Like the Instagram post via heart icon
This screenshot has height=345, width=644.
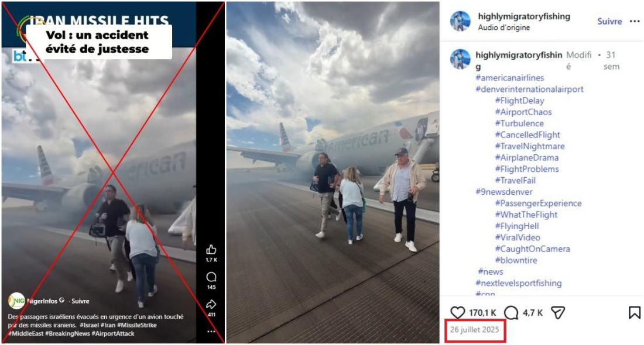pos(458,313)
